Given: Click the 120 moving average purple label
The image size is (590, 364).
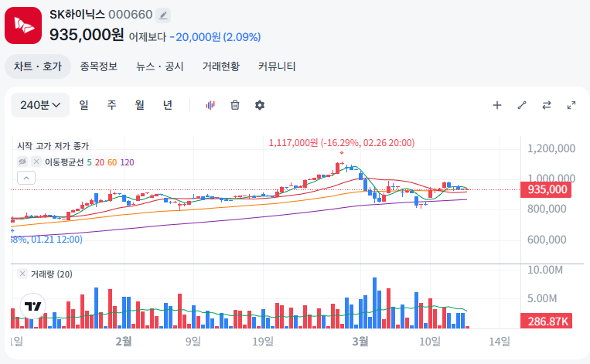Looking at the screenshot, I should point(127,162).
